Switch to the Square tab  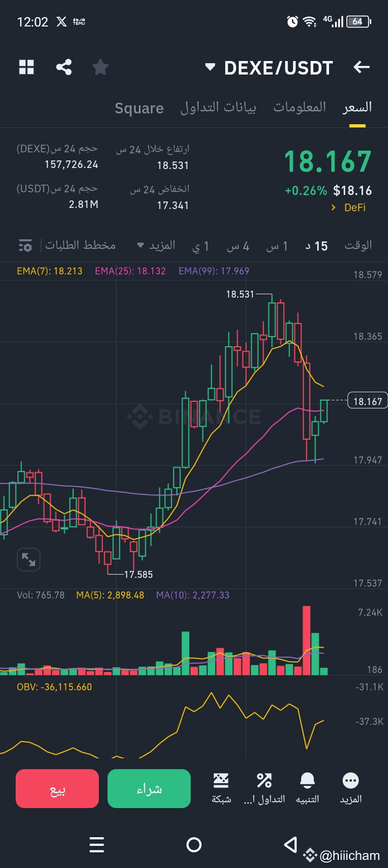[x=139, y=107]
